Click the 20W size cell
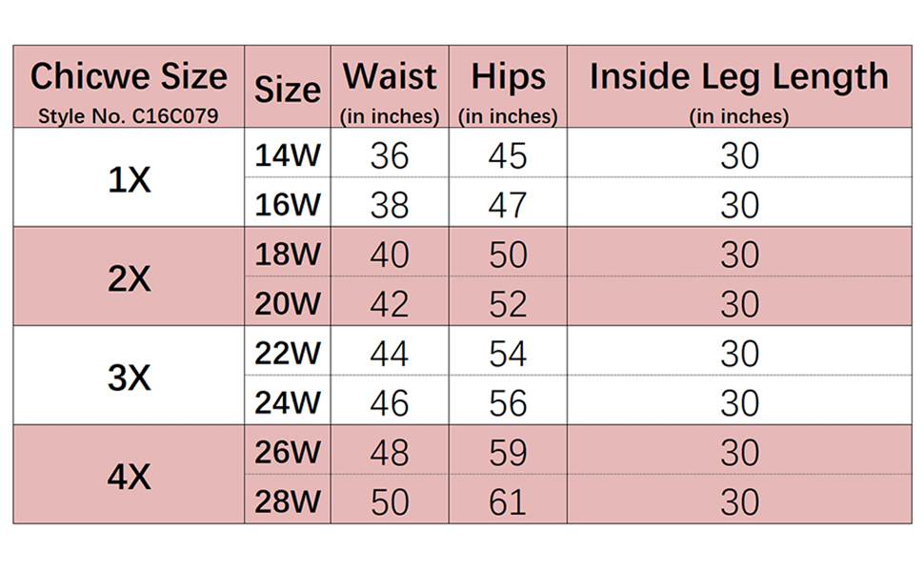Viewport: 924px width, 572px height. click(x=287, y=303)
